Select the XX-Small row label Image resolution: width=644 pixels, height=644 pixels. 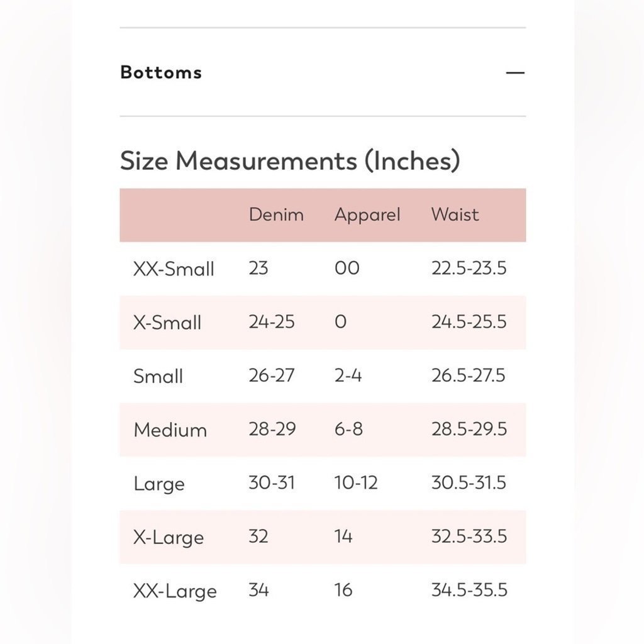pyautogui.click(x=174, y=269)
